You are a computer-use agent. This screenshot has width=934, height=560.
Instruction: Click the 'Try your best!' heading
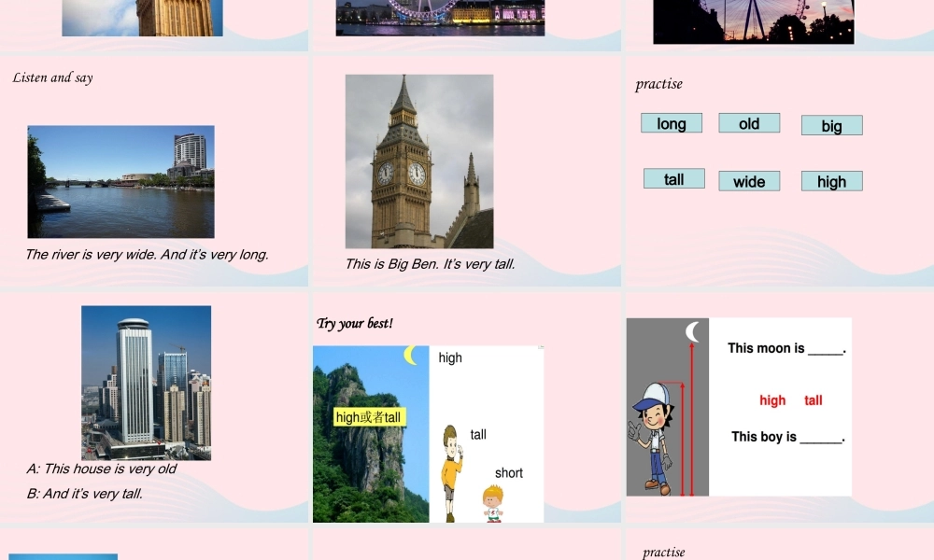355,324
